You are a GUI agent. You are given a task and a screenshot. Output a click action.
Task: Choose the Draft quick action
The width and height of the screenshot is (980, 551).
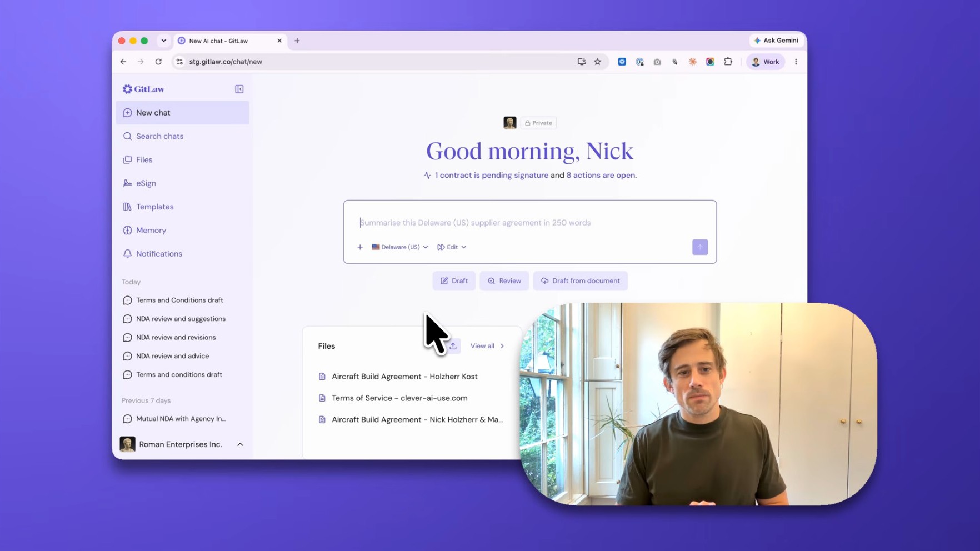pos(454,281)
